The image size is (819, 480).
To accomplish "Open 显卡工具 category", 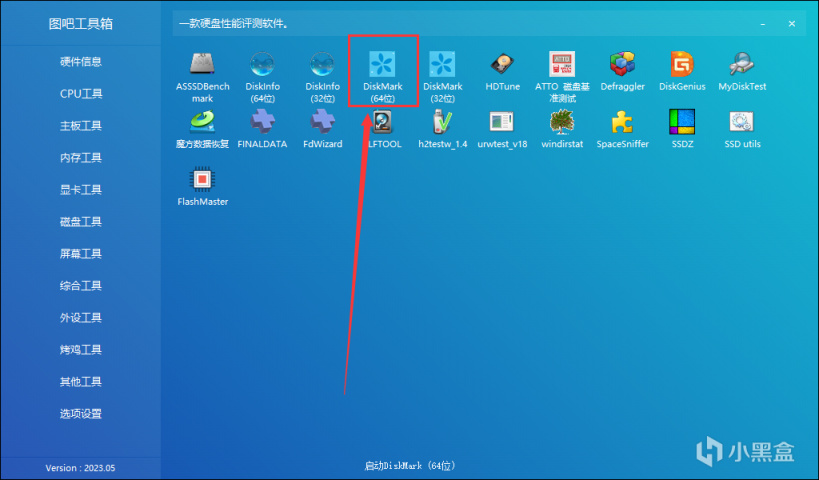I will 80,190.
